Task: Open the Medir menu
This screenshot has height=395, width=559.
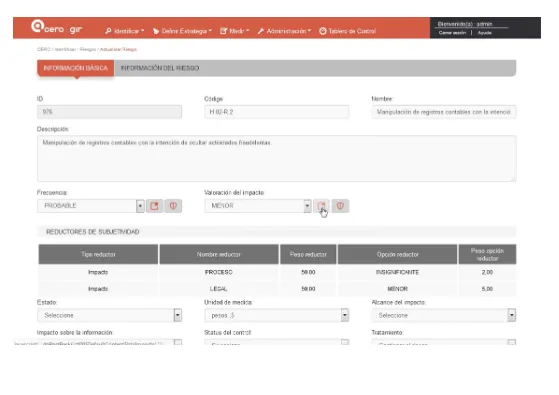Action: coord(235,31)
